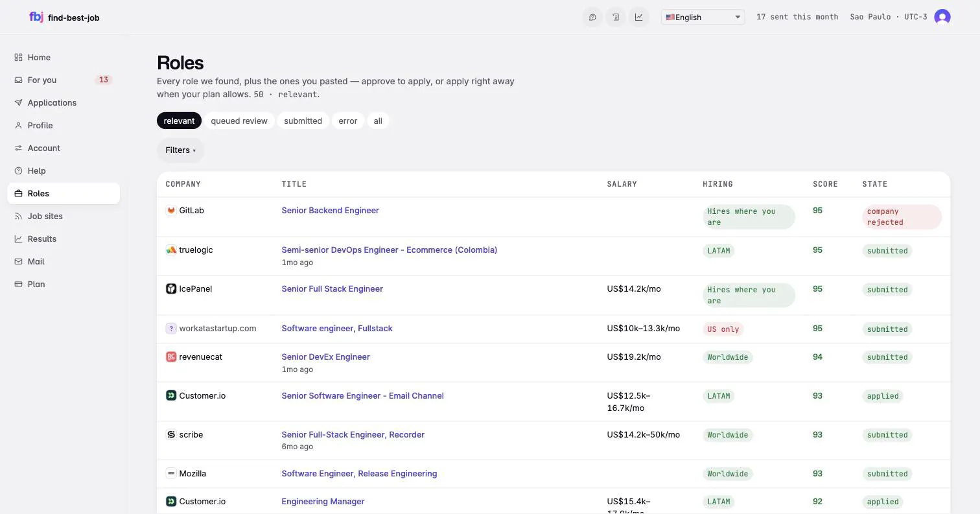Click LATAM badge in truelogic row
This screenshot has width=980, height=514.
click(x=719, y=251)
